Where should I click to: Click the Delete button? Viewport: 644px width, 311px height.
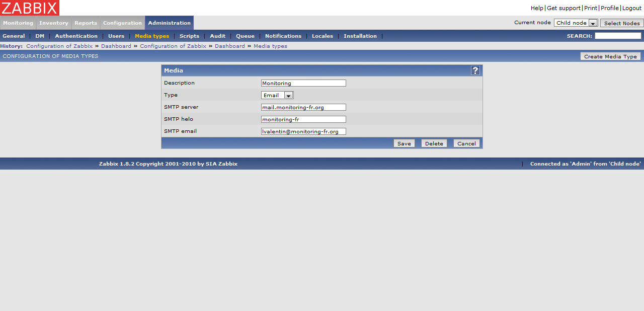pos(434,143)
